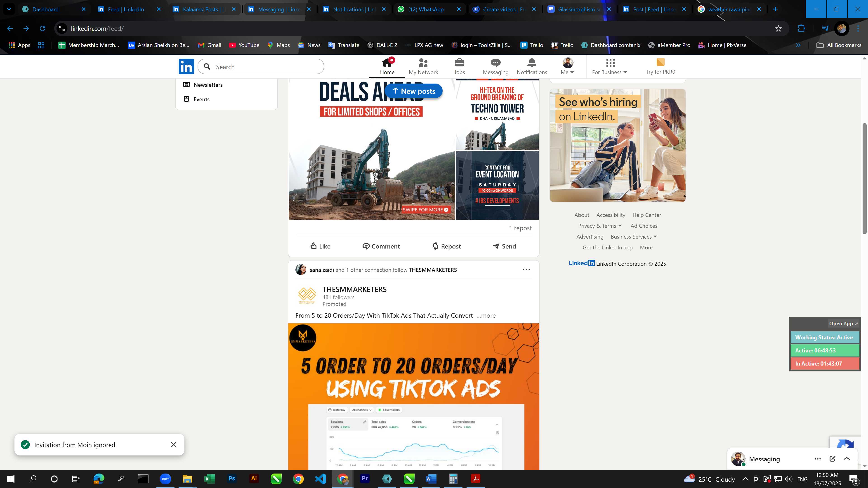Click Get the LinkedIn app

[607, 248]
